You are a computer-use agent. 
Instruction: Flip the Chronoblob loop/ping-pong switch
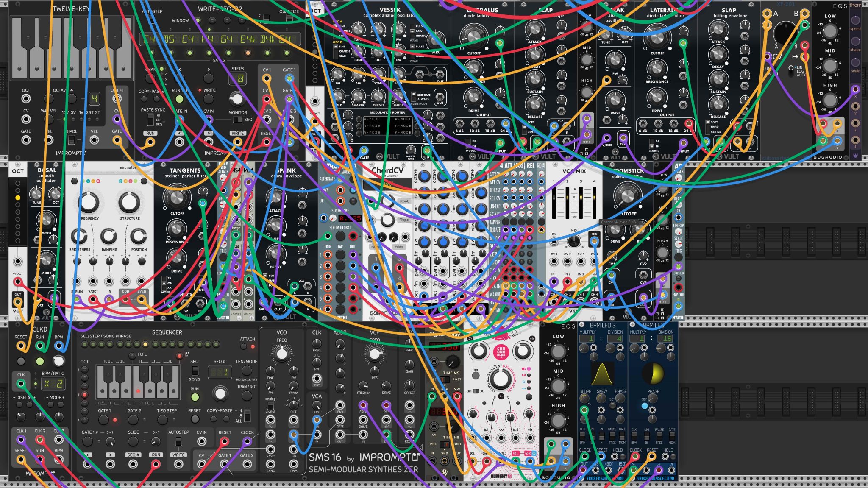coord(476,391)
